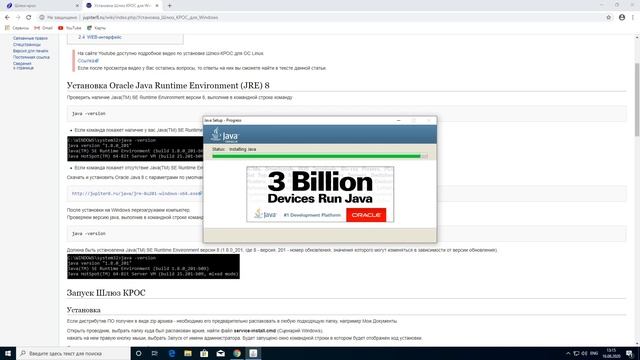
Task: Minimize the Java Setup window
Action: 399,120
